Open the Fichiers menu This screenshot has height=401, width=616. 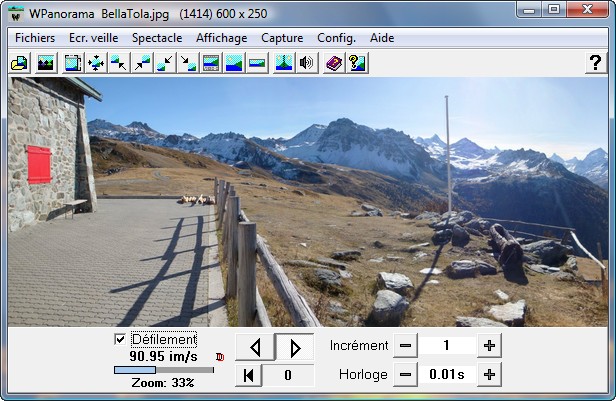(x=35, y=38)
